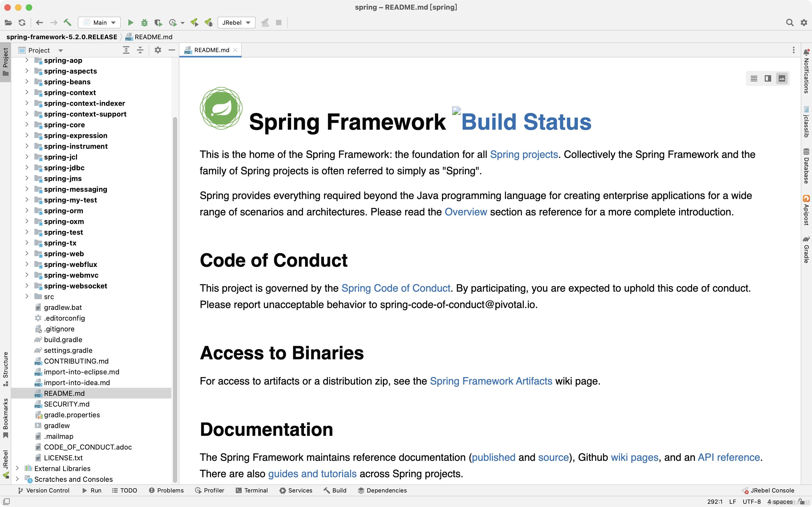This screenshot has height=507, width=812.
Task: Click the Debug bug icon
Action: coord(144,23)
